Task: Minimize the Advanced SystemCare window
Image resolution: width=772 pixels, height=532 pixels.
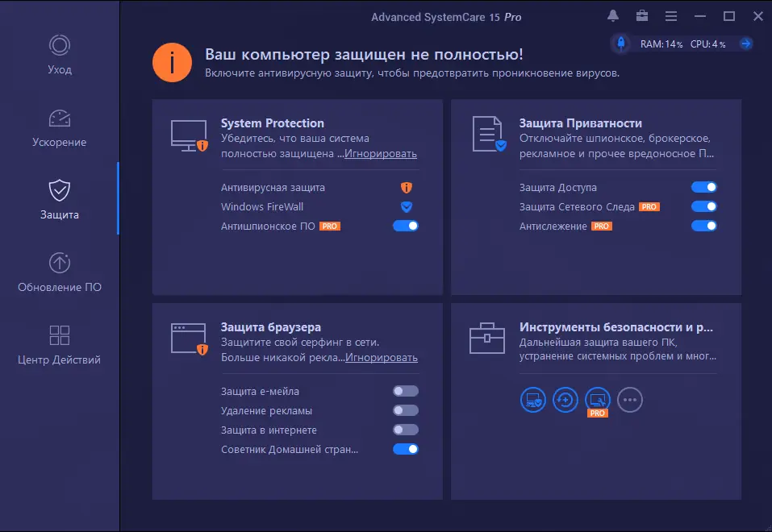Action: pyautogui.click(x=700, y=16)
